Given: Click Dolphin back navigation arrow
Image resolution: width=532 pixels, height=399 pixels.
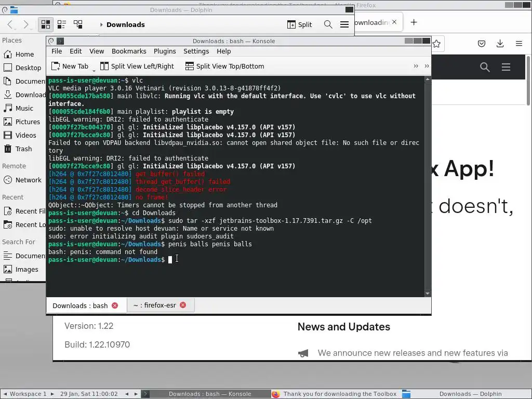Looking at the screenshot, I should pos(10,24).
